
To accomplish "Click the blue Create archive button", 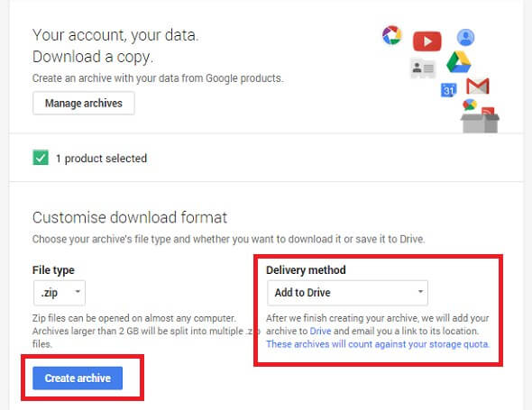I will (78, 378).
